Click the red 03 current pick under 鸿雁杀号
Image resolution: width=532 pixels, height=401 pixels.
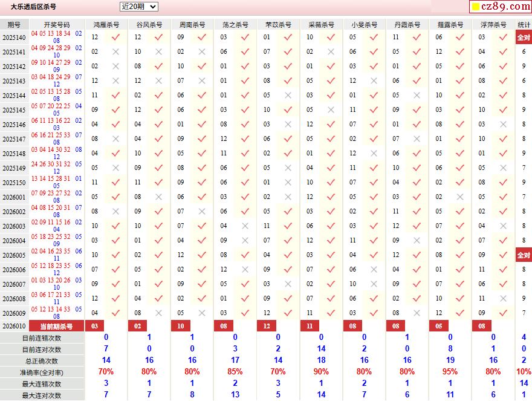94,326
